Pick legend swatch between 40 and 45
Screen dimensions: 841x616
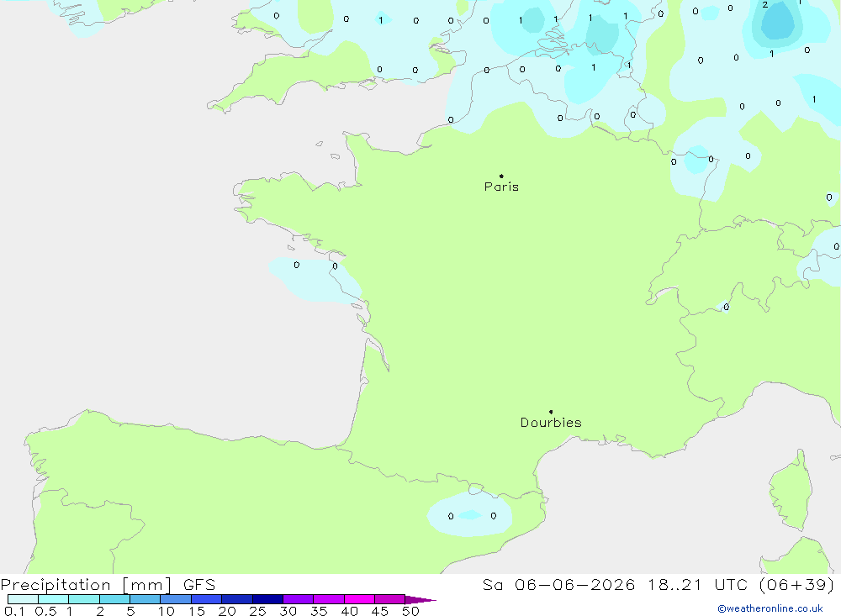(x=359, y=599)
